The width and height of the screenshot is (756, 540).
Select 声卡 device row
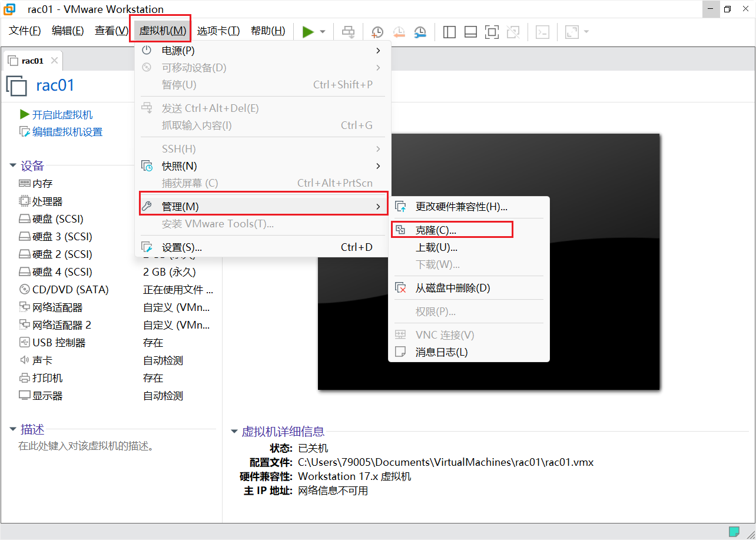coord(116,360)
